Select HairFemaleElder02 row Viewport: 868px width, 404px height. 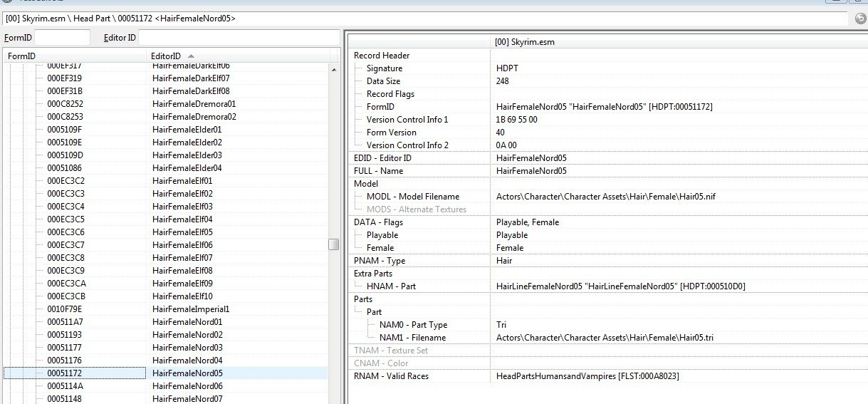(x=166, y=143)
